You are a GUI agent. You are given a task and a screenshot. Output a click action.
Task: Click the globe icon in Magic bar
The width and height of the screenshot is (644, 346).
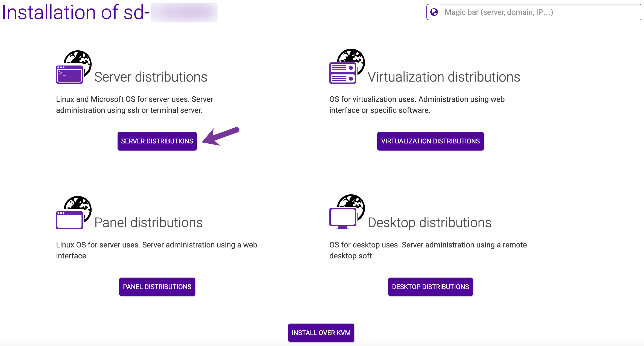pyautogui.click(x=434, y=12)
